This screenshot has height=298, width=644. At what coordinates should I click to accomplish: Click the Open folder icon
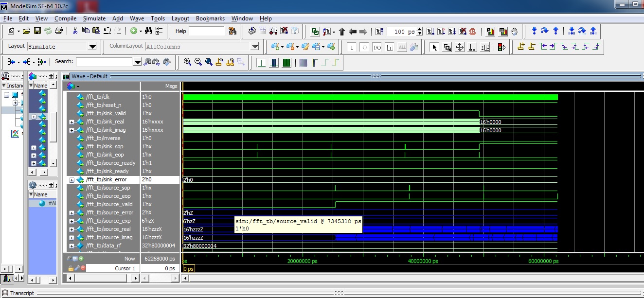click(26, 31)
